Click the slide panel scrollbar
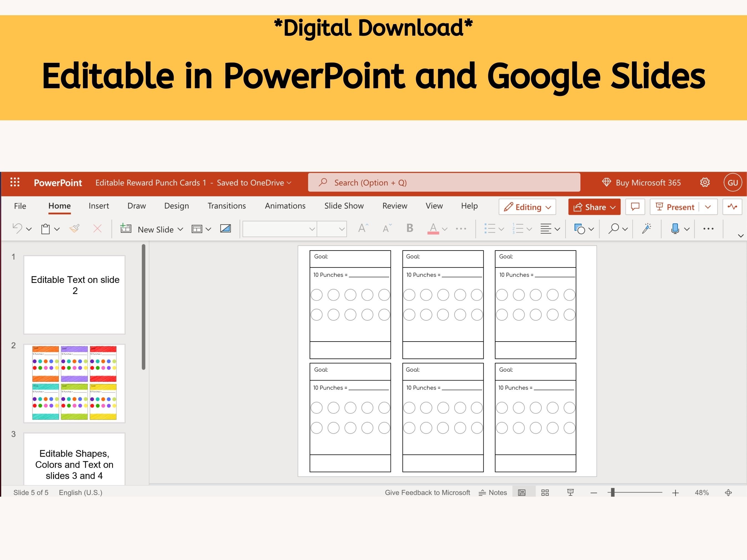The image size is (747, 560). [x=144, y=307]
